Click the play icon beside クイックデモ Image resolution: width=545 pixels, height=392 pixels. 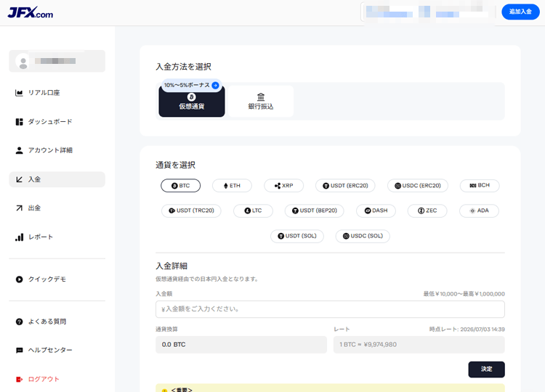19,279
